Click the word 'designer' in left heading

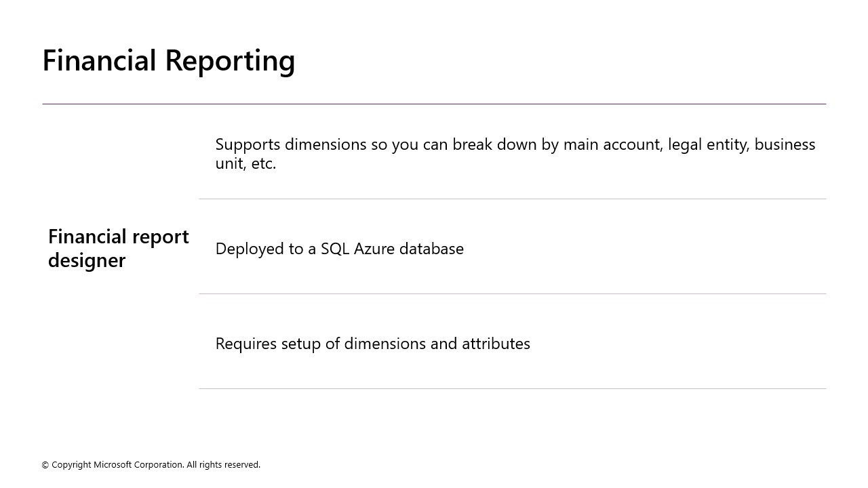click(x=87, y=261)
